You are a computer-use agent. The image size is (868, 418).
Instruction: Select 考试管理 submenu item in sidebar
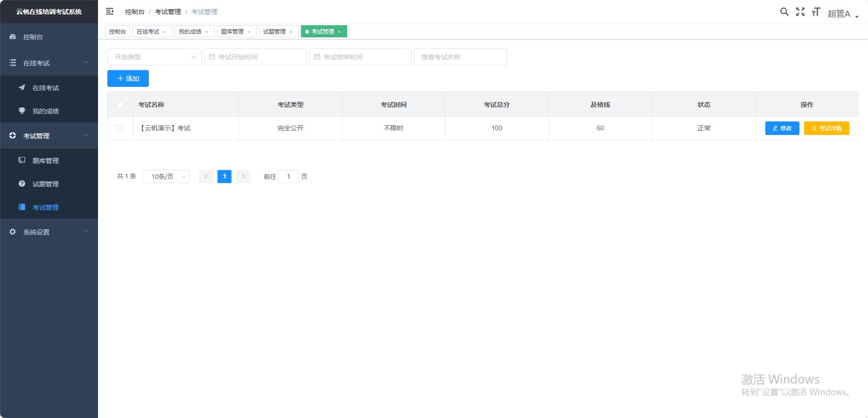coord(49,207)
